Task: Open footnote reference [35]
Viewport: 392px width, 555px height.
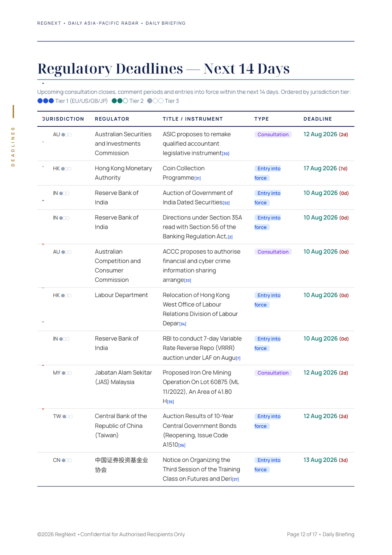Action: click(x=171, y=402)
